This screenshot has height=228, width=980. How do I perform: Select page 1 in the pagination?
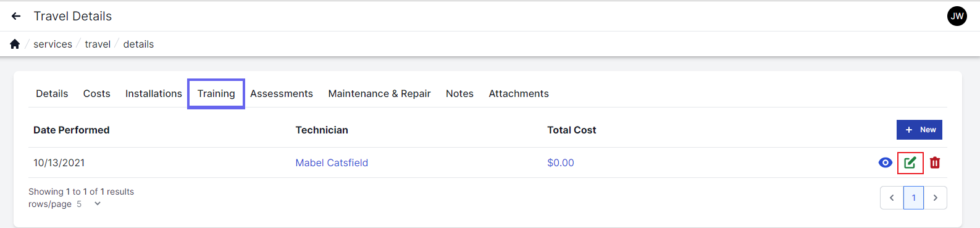(x=913, y=198)
